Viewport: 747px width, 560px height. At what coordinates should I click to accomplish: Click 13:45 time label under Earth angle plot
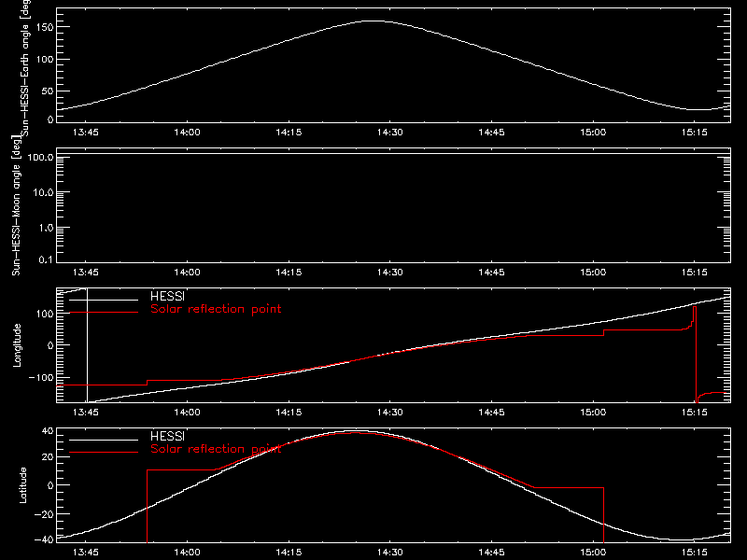tap(86, 133)
